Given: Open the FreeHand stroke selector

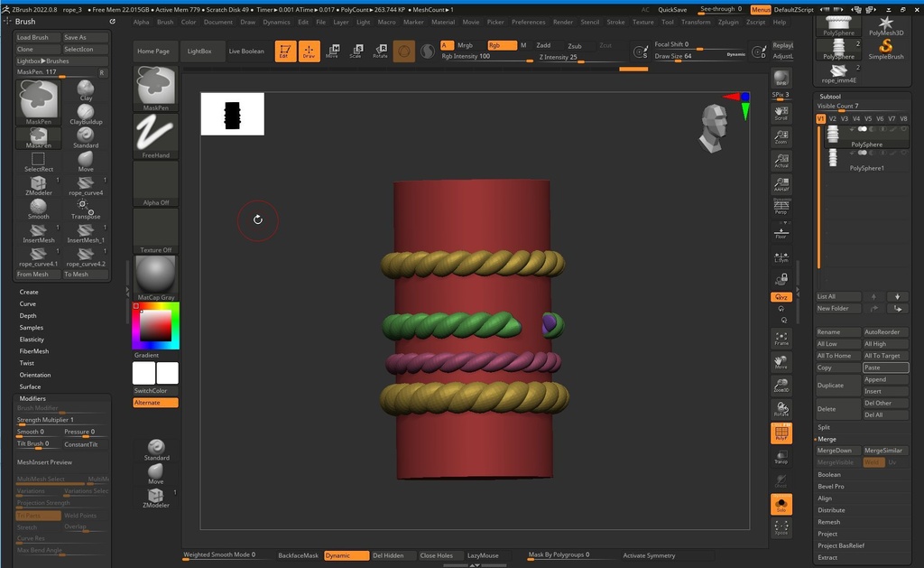Looking at the screenshot, I should [x=155, y=136].
